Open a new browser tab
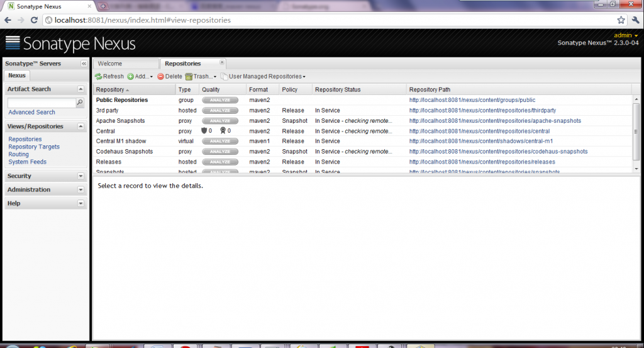Image resolution: width=644 pixels, height=348 pixels. [x=103, y=6]
